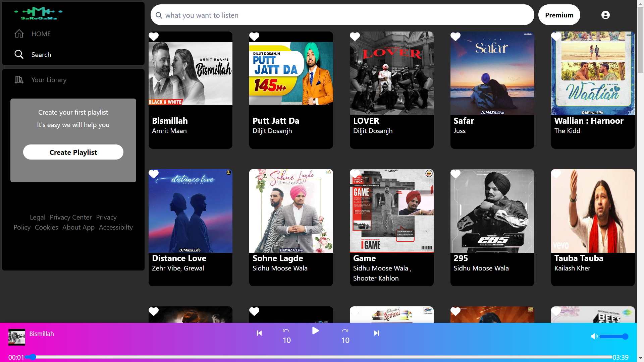Toggle like on Distance Love card
Image resolution: width=644 pixels, height=362 pixels.
click(154, 174)
